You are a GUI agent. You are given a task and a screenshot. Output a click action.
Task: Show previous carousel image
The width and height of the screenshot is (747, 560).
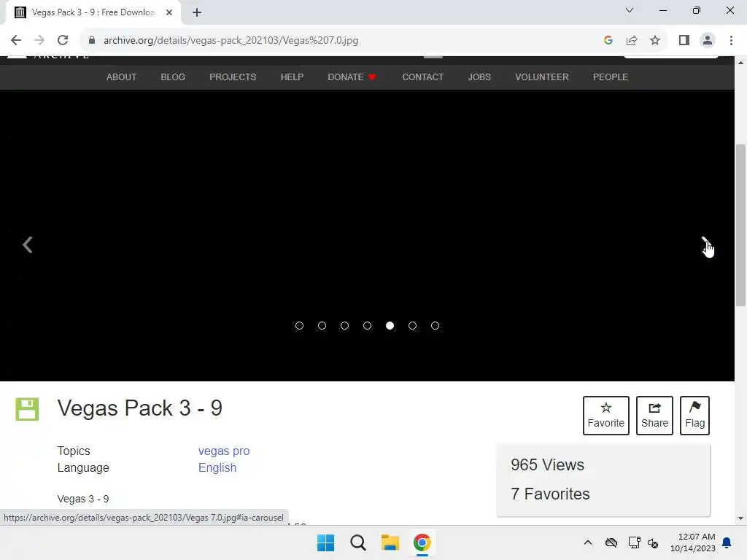tap(28, 245)
